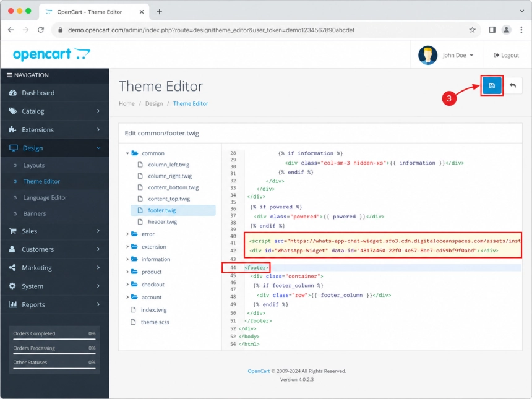Collapse the common folder

tap(127, 153)
